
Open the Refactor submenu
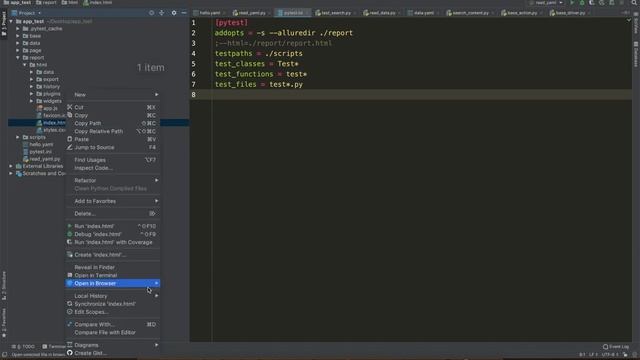pyautogui.click(x=113, y=180)
